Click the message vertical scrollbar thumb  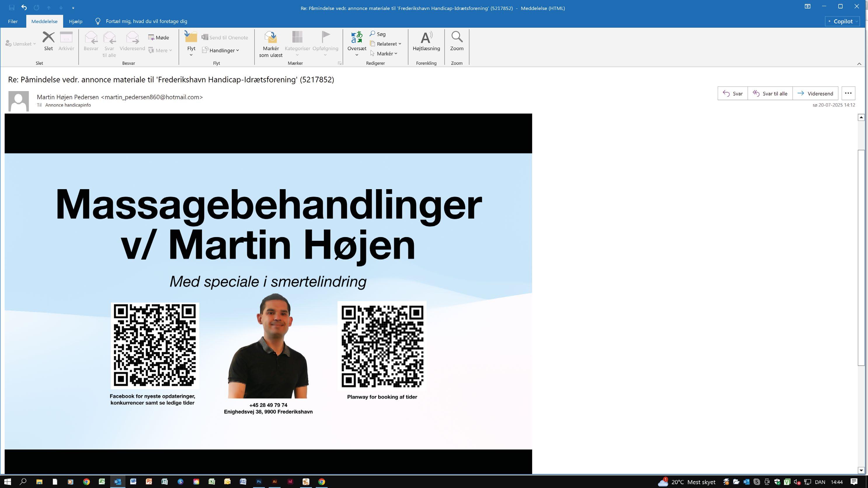(x=861, y=257)
